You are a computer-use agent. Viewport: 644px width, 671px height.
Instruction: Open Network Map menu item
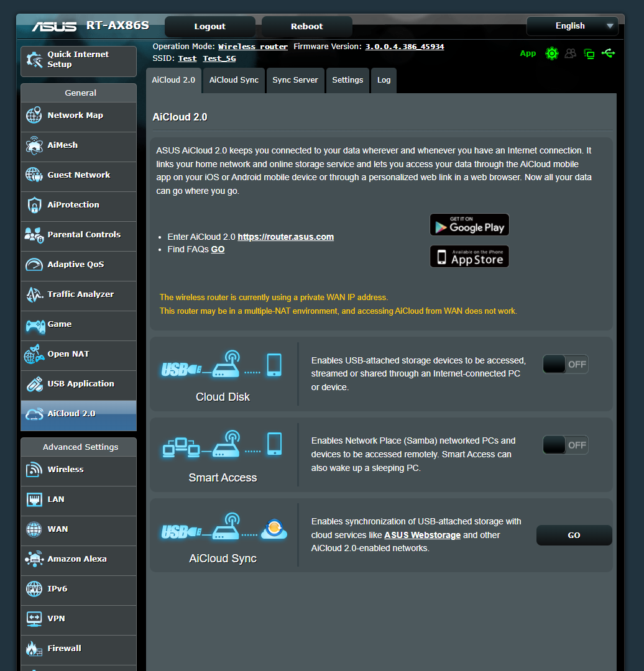pyautogui.click(x=79, y=116)
